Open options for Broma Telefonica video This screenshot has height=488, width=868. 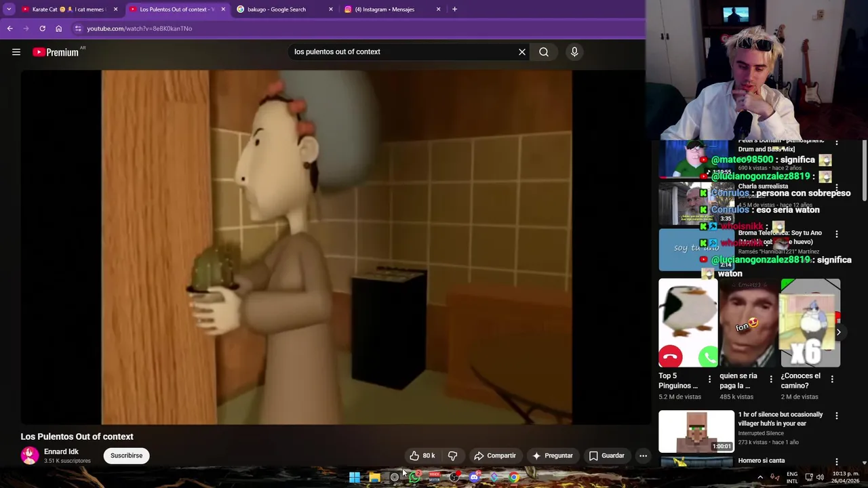836,234
